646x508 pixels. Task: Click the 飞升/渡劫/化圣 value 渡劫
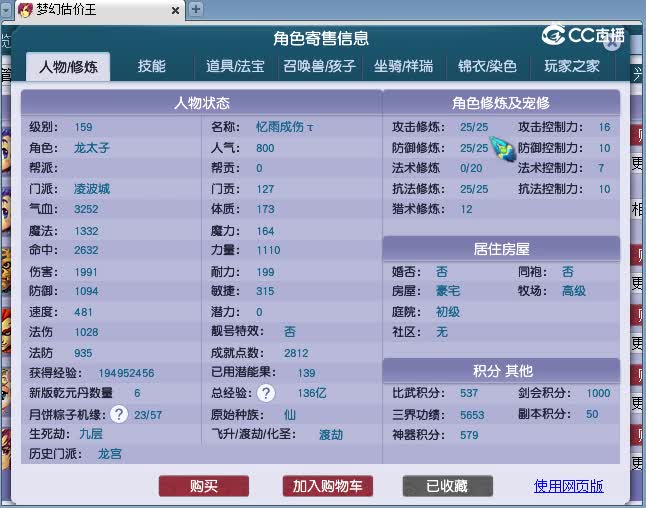[331, 435]
